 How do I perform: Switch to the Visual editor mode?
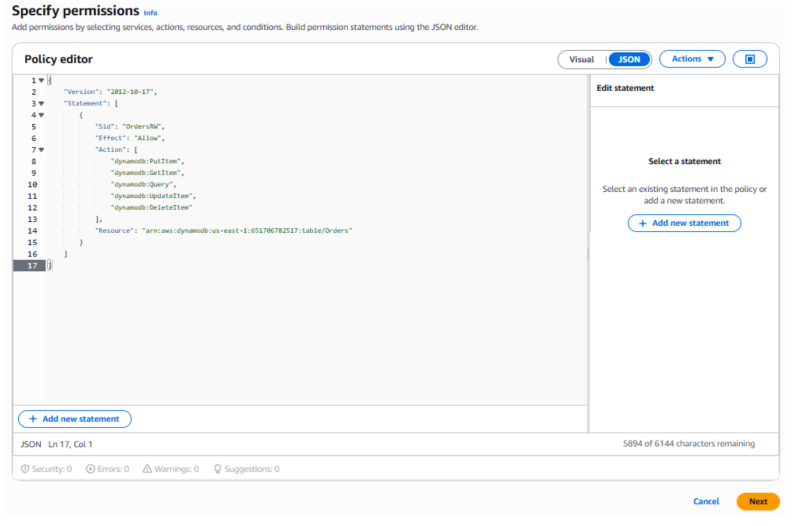(581, 59)
